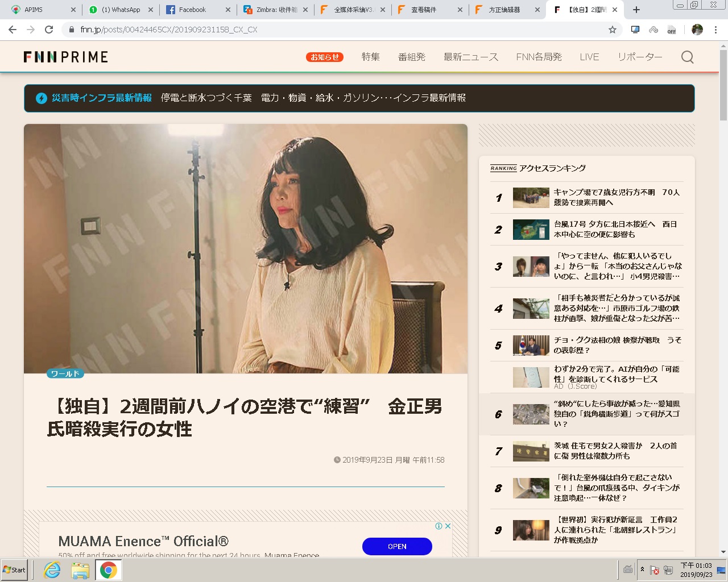Image resolution: width=728 pixels, height=582 pixels.
Task: Click the site lock icon in address bar
Action: [72, 30]
